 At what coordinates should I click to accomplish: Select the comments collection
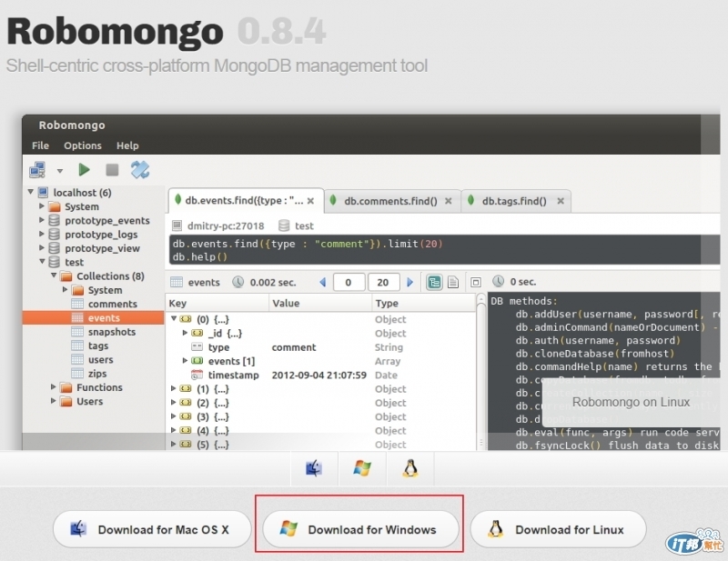tap(112, 304)
